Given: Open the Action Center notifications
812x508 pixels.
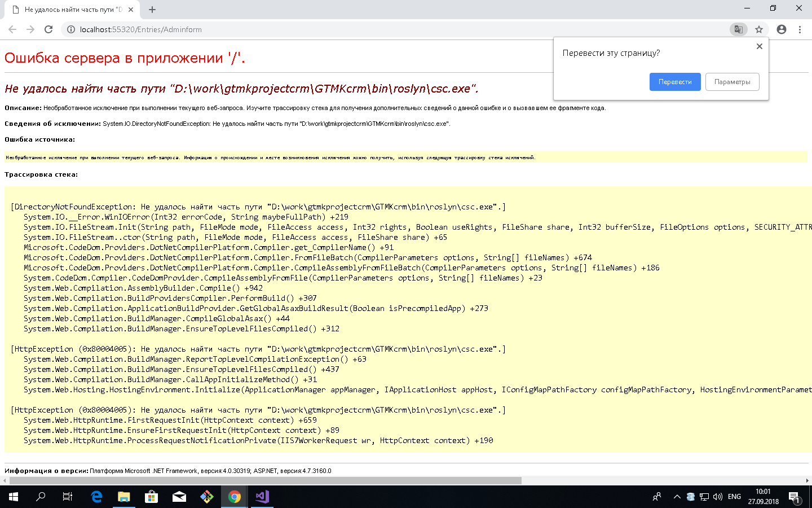Looking at the screenshot, I should 794,497.
